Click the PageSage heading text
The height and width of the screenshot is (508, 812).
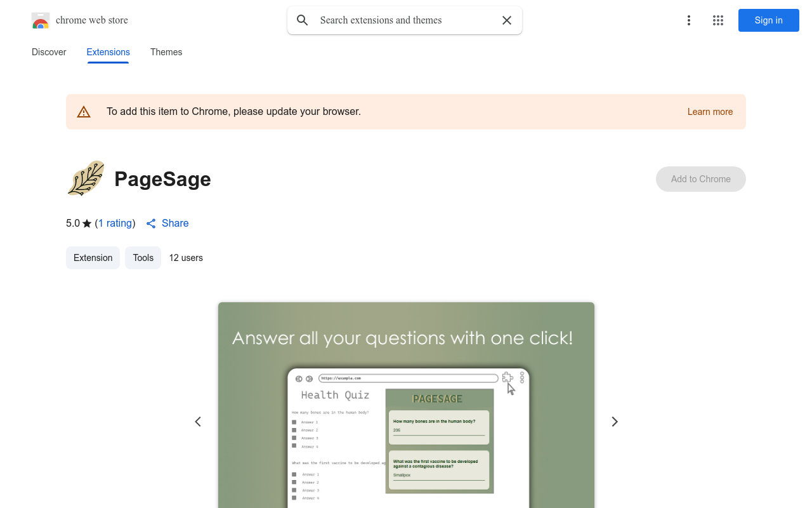162,179
